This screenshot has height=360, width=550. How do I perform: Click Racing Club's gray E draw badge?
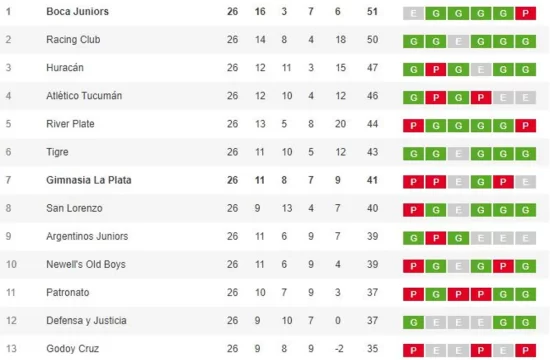[x=458, y=41]
